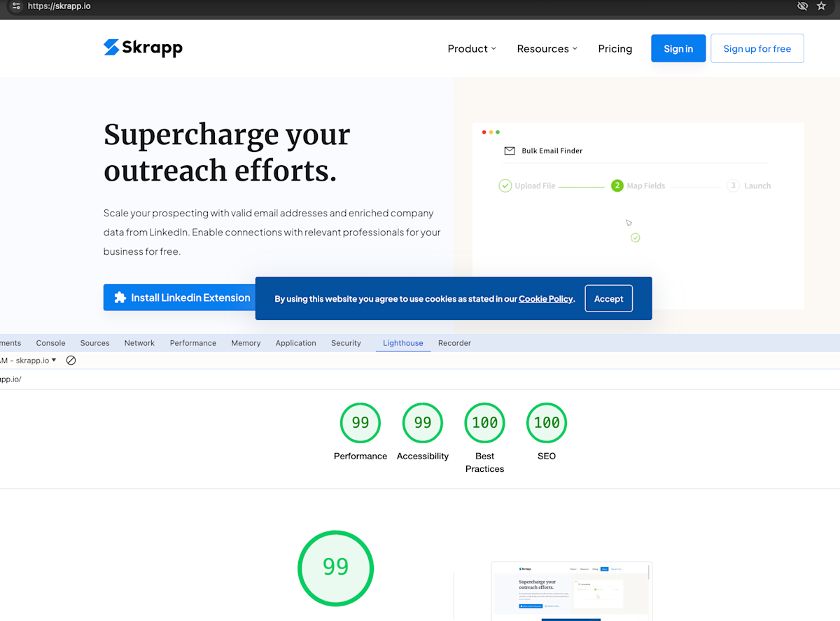Switch to the Security tab
The width and height of the screenshot is (840, 621).
346,343
